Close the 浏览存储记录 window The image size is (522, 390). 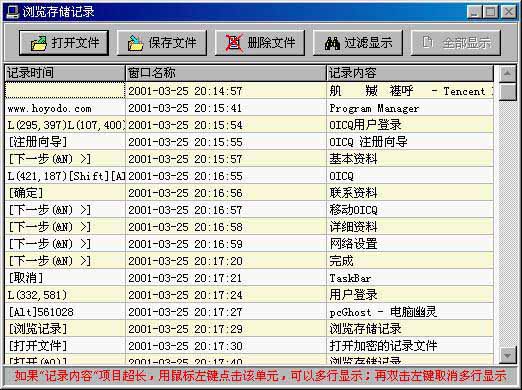click(509, 12)
